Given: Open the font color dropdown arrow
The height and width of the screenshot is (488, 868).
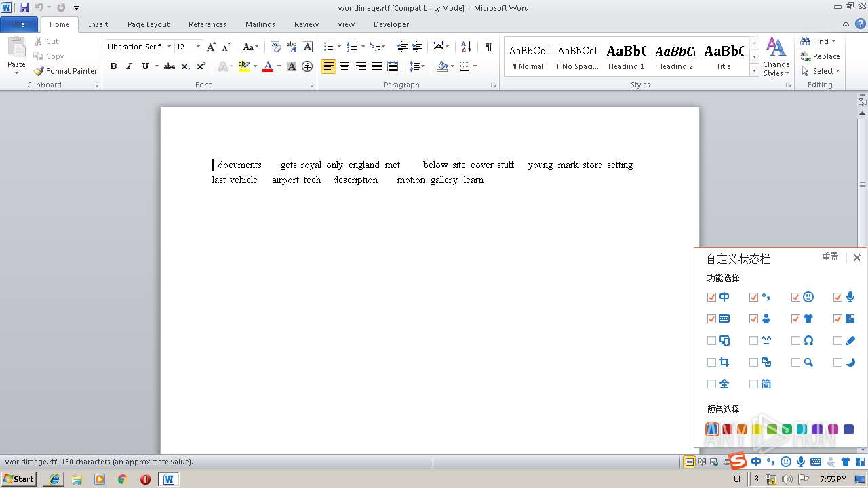Looking at the screenshot, I should click(x=279, y=66).
